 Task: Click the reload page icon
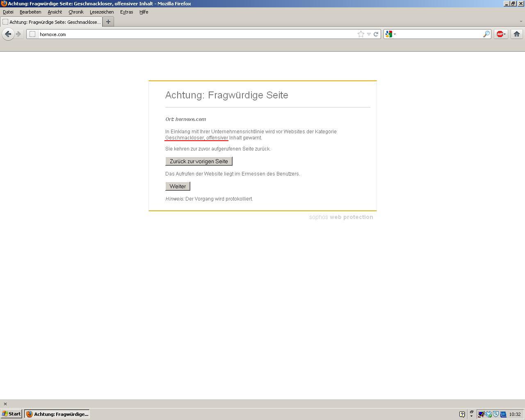tap(376, 34)
